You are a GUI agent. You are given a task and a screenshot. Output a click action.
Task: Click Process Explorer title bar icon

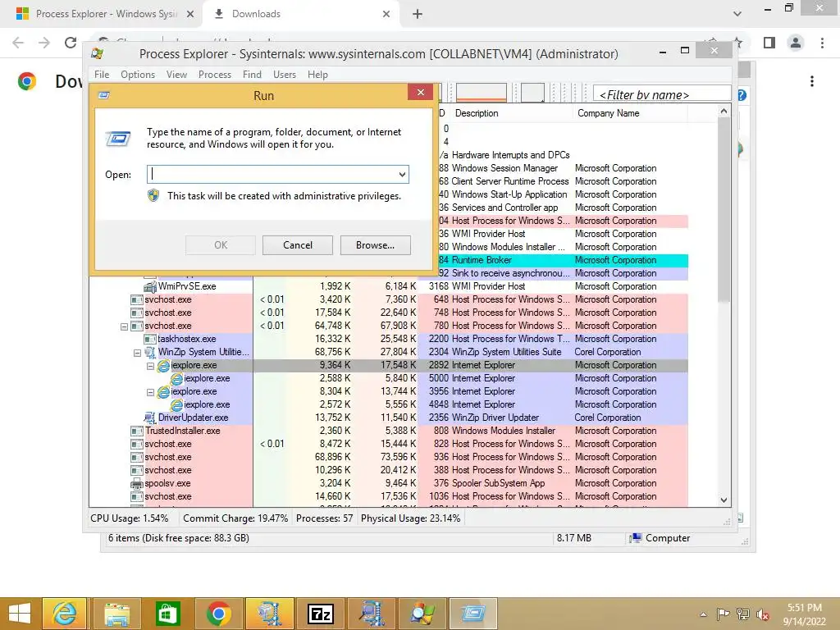tap(97, 53)
